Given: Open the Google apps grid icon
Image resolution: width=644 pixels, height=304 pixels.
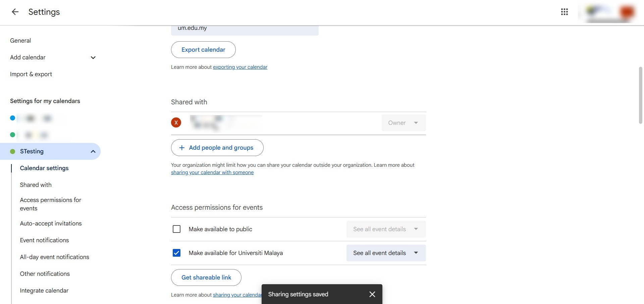Looking at the screenshot, I should pos(564,12).
